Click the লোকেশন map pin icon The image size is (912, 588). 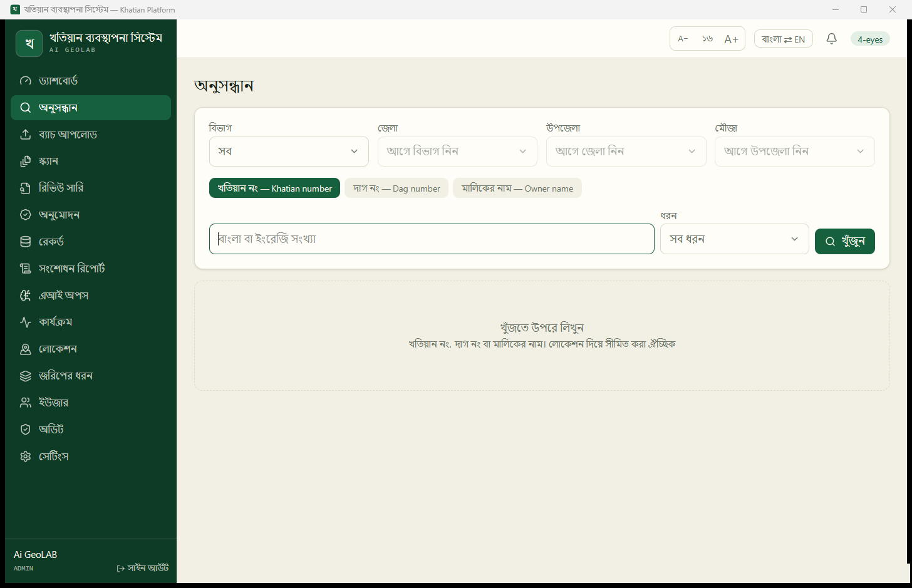tap(26, 349)
